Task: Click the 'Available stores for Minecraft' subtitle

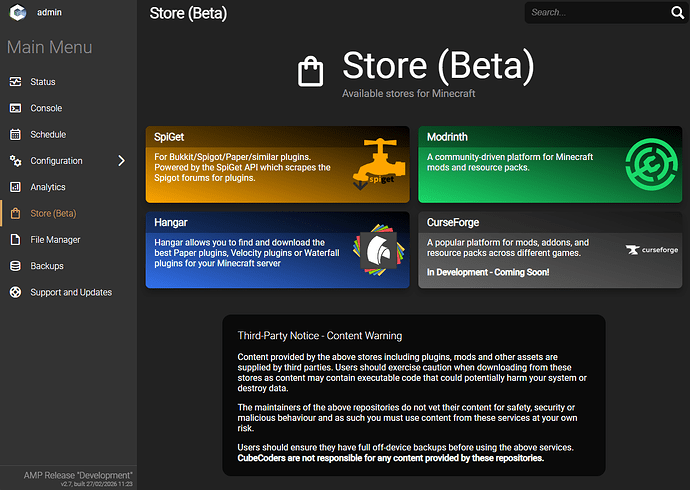Action: 408,93
